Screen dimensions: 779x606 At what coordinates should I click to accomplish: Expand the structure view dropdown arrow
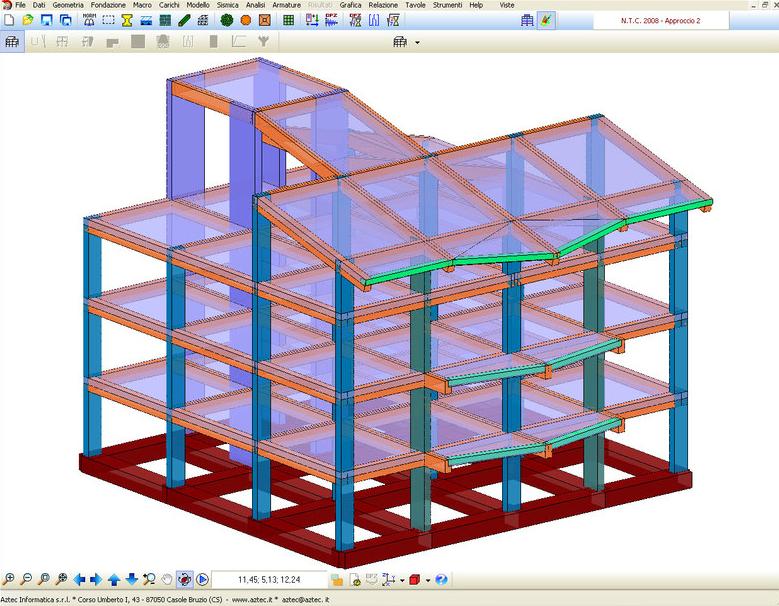pyautogui.click(x=417, y=42)
